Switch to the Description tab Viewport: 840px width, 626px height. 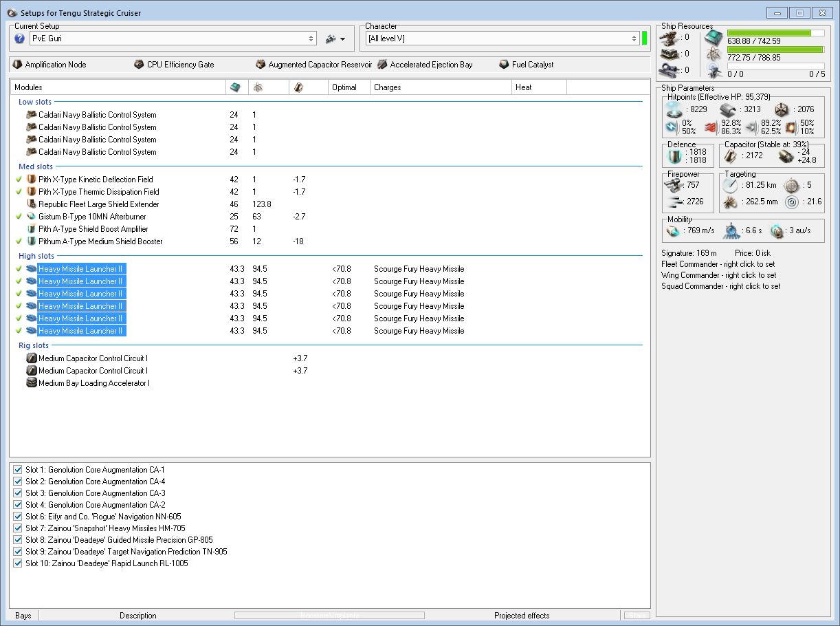pos(138,616)
